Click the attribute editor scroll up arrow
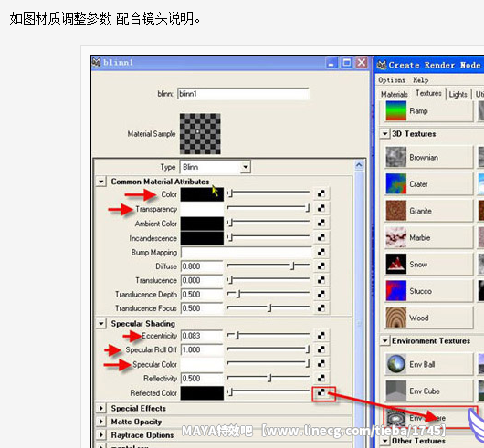484x448 pixels. pyautogui.click(x=359, y=165)
